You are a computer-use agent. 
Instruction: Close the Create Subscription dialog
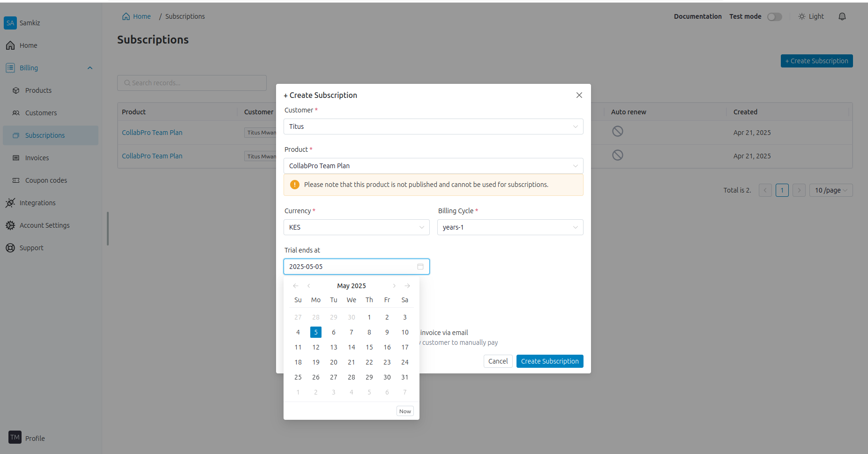579,95
